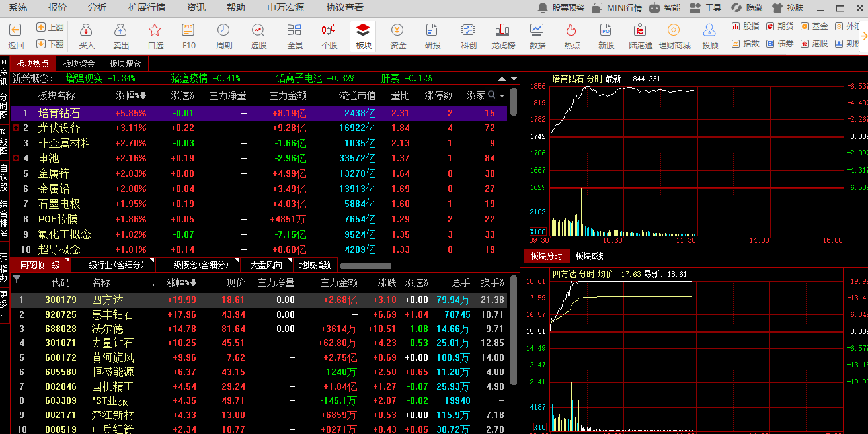Open the F10 company info icon
This screenshot has height=434, width=868.
point(189,36)
